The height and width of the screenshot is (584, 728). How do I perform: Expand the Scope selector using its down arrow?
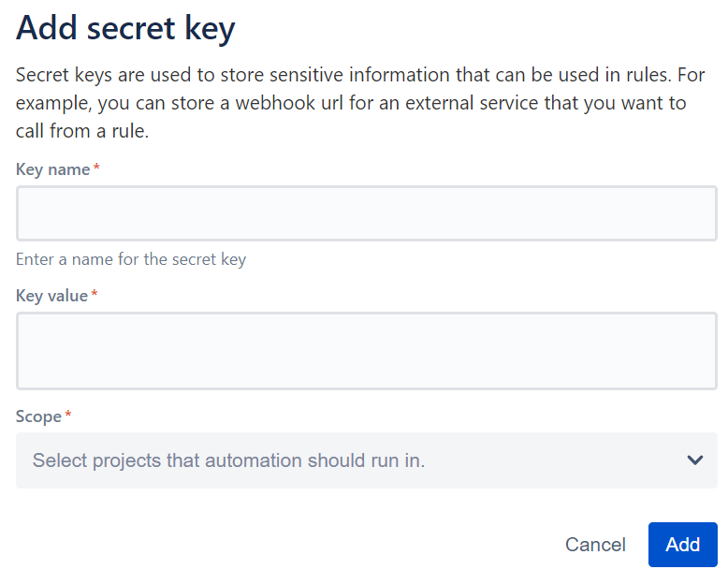click(x=694, y=460)
